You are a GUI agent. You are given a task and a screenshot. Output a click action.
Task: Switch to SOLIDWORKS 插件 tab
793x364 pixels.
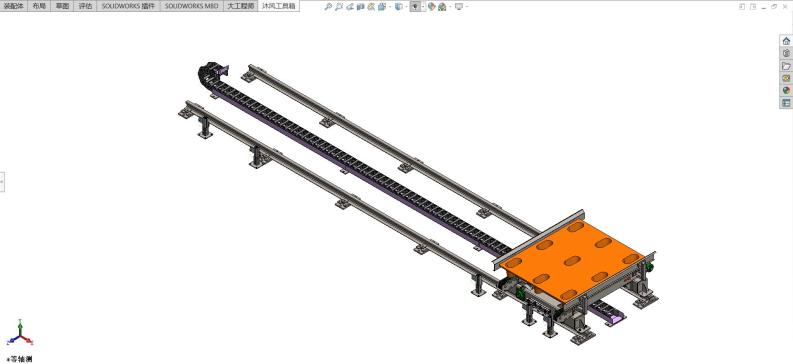coord(128,6)
